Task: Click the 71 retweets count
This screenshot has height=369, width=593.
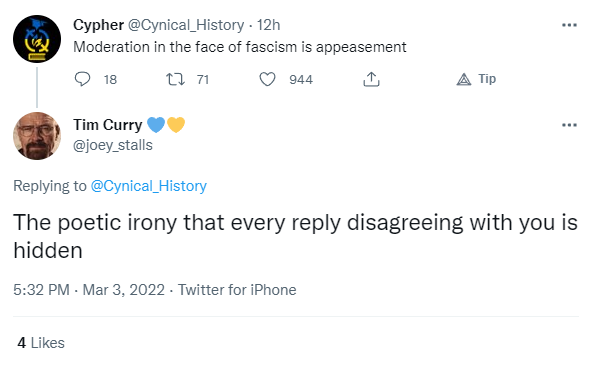Action: (203, 80)
